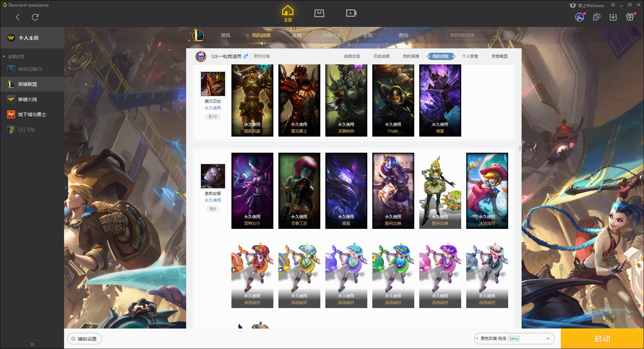
Task: Open the 资讯 tab
Action: [225, 35]
